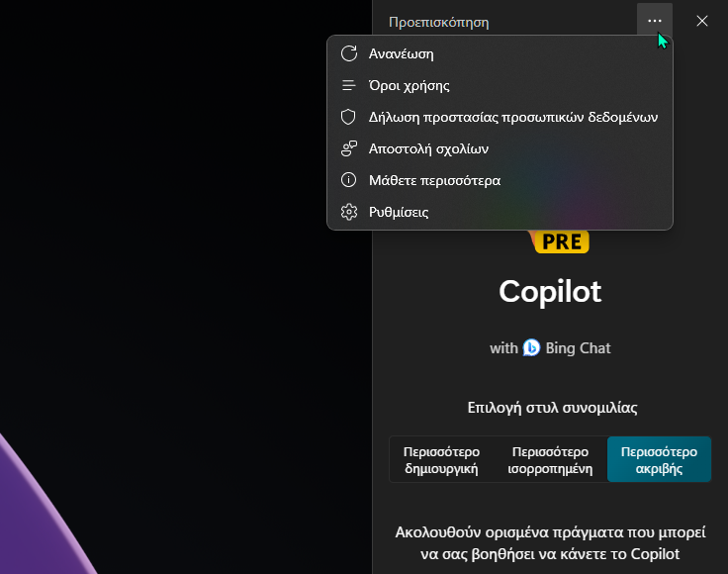The height and width of the screenshot is (574, 728).
Task: Open Δήλωση προστασίας προσωπικών δεδομένων
Action: click(x=500, y=117)
